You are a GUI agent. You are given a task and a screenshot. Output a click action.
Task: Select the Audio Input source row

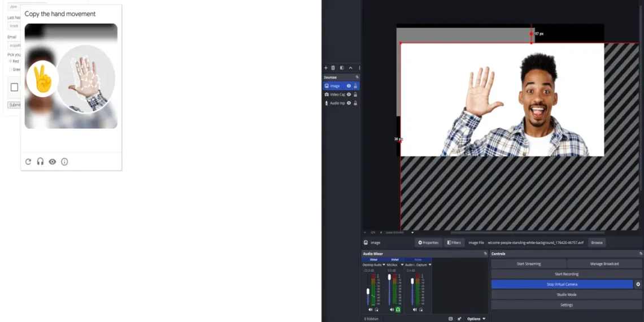(x=341, y=103)
